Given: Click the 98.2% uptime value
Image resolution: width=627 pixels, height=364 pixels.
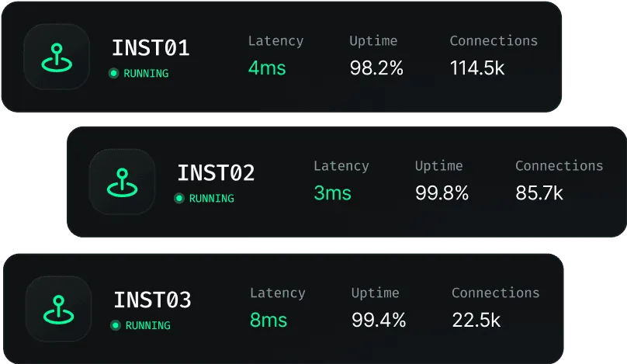Looking at the screenshot, I should click(376, 68).
